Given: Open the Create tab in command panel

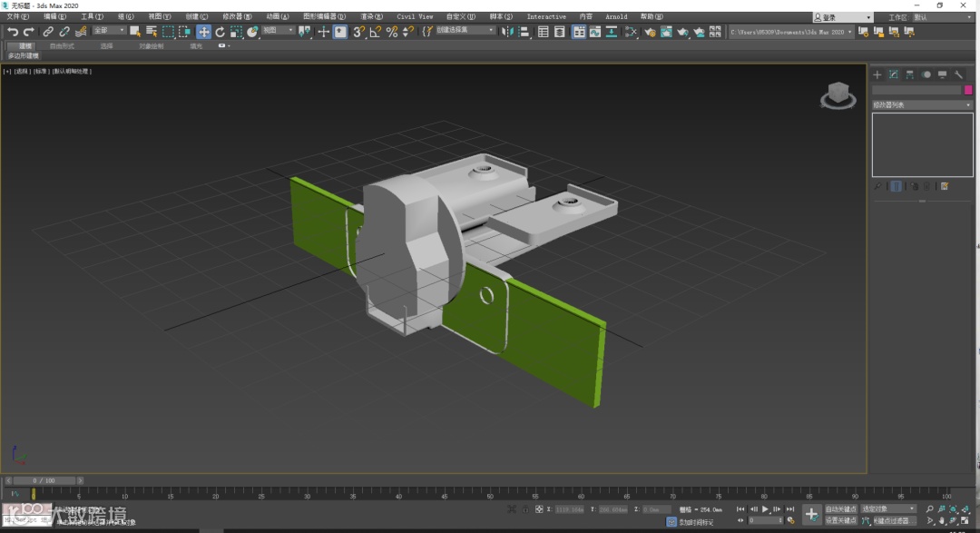Looking at the screenshot, I should point(877,74).
